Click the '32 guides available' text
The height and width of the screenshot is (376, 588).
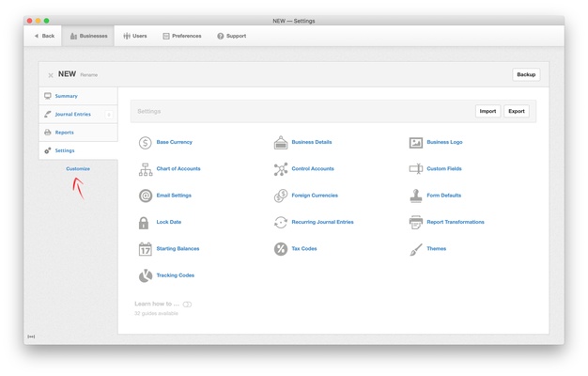point(156,313)
